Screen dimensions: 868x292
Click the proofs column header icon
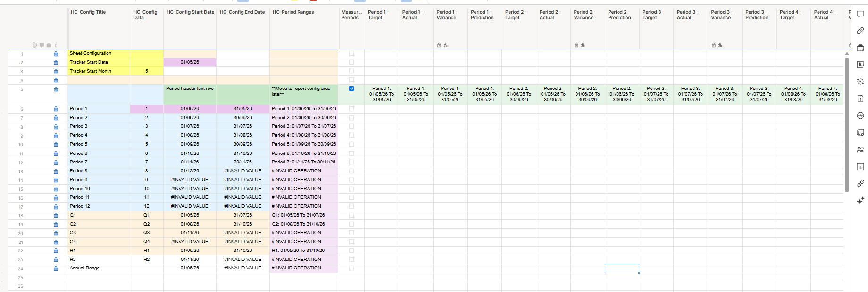[49, 45]
